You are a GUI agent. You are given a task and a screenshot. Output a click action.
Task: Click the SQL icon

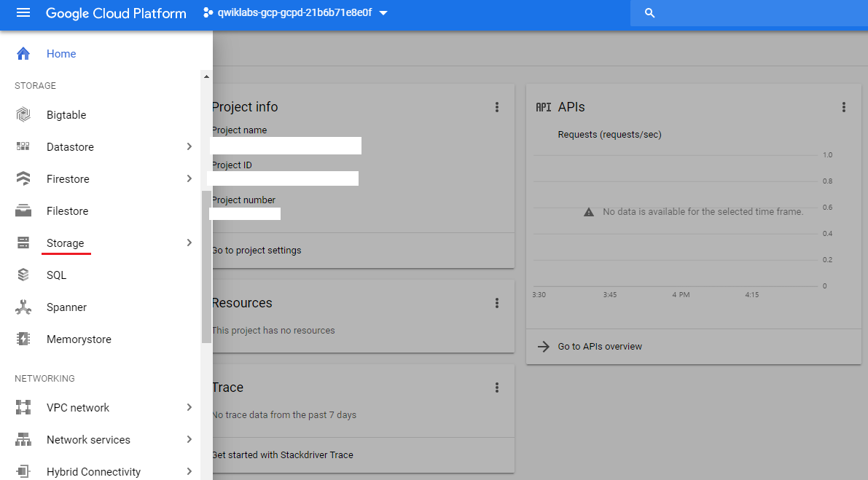coord(23,275)
